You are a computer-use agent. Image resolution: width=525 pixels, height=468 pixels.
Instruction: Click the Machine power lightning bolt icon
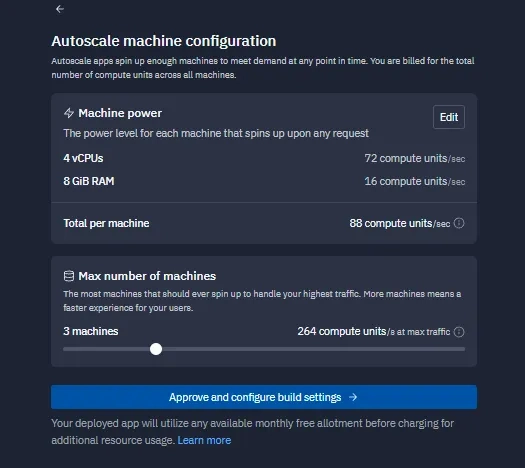69,113
